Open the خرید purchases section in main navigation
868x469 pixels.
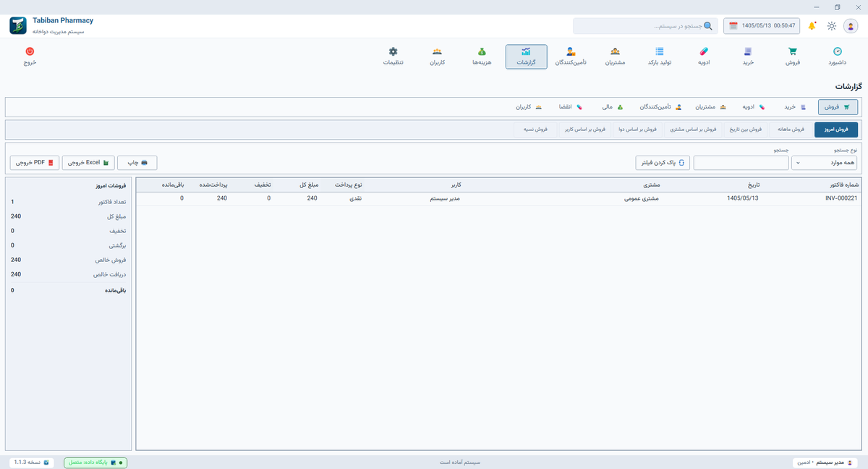tap(748, 56)
